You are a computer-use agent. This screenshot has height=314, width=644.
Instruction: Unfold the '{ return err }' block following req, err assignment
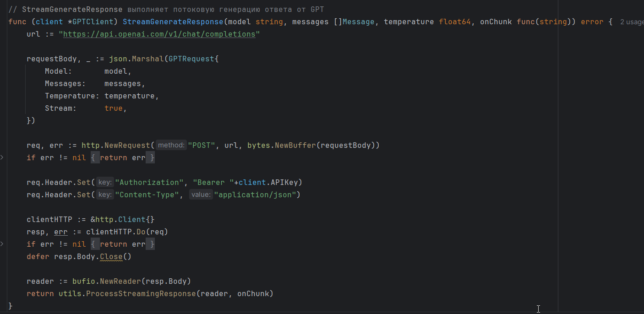123,158
